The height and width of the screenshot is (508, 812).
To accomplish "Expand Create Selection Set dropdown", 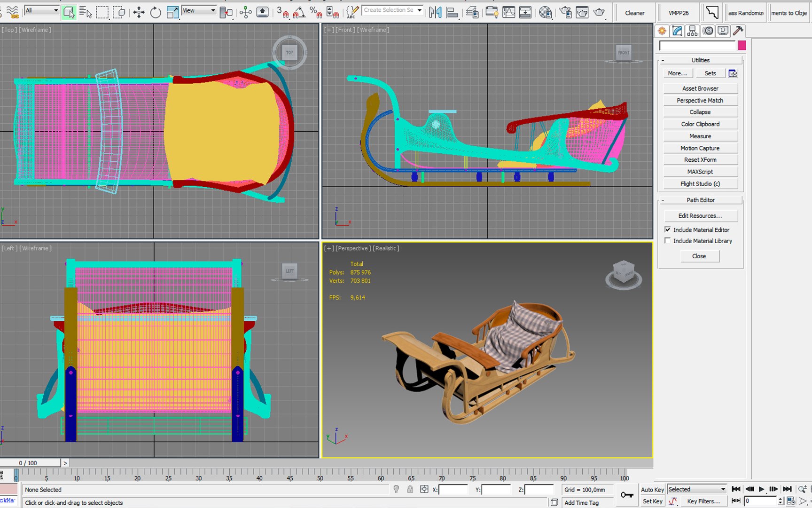I will 420,10.
